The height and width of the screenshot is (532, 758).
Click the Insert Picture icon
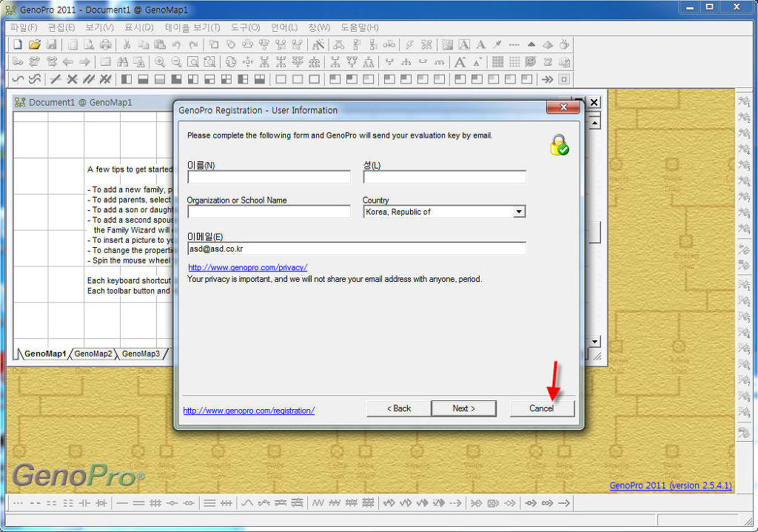pyautogui.click(x=448, y=44)
